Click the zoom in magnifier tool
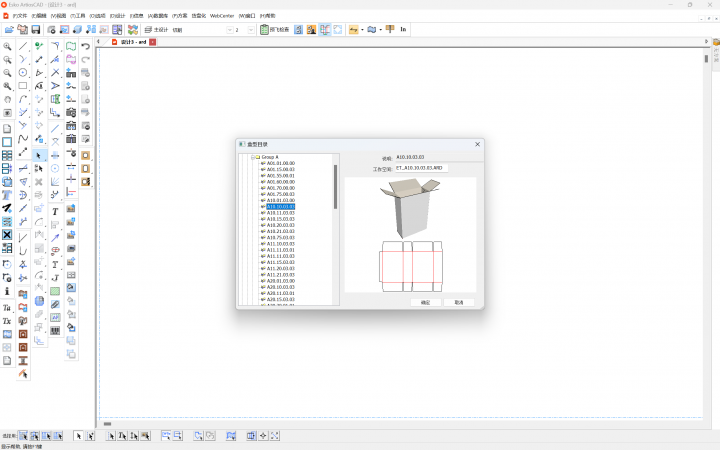 (x=7, y=46)
